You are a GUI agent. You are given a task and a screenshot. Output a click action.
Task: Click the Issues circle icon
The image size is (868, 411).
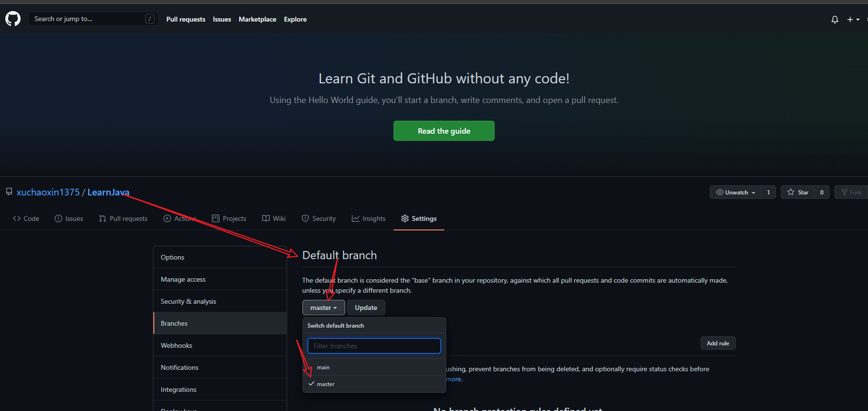(x=58, y=218)
